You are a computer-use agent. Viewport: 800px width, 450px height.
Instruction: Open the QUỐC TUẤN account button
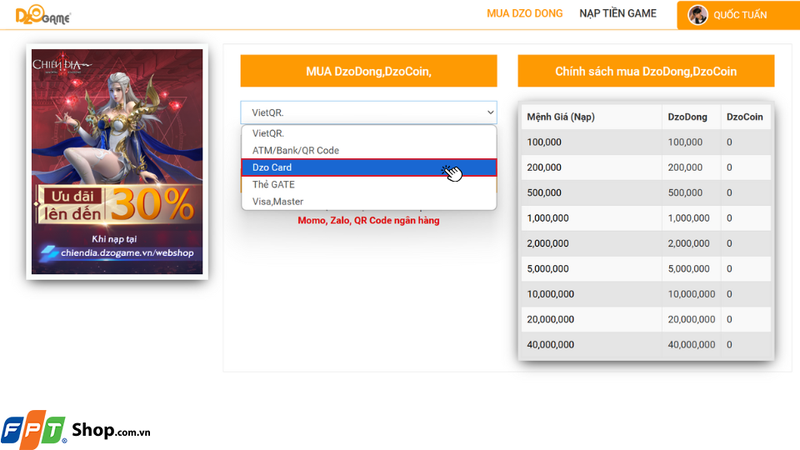[x=738, y=15]
